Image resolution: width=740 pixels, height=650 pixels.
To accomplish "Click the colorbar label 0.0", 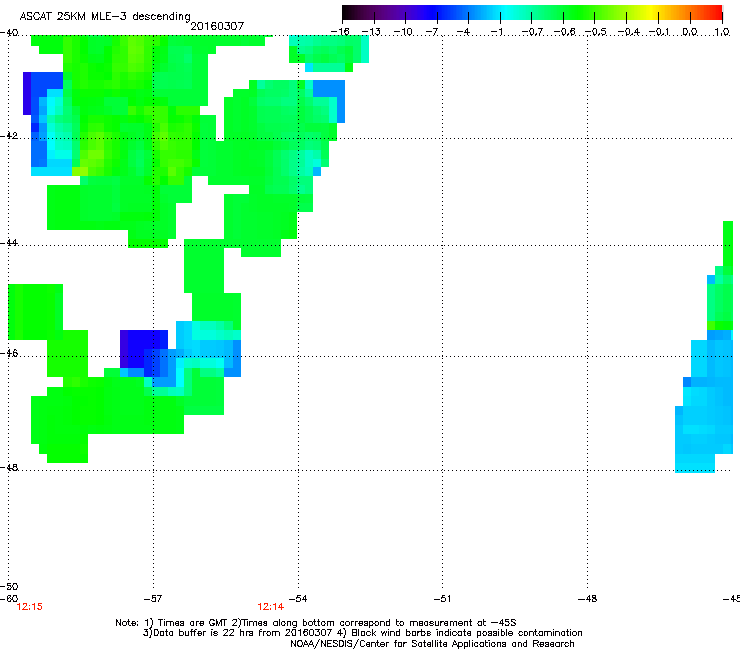I will [x=690, y=32].
